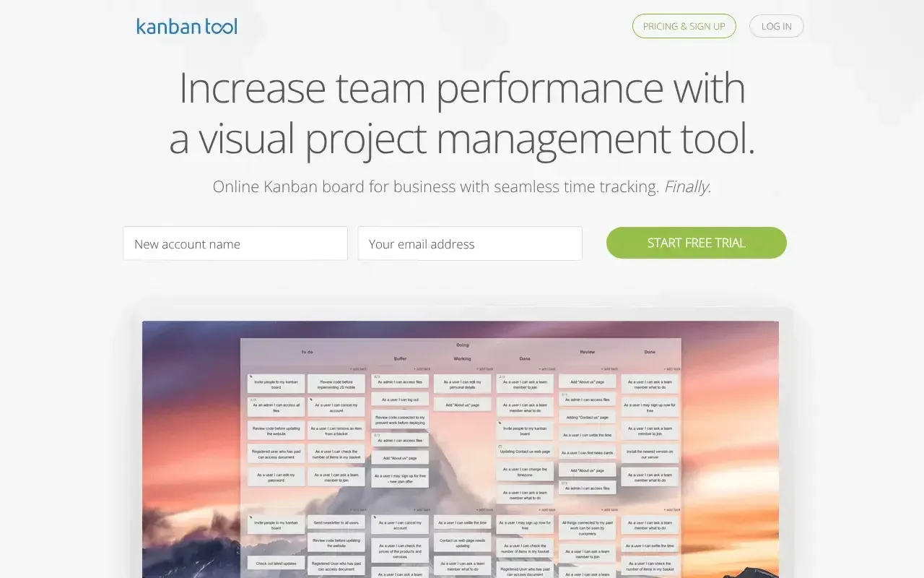Click the Your email address field
This screenshot has width=924, height=578.
pos(470,243)
